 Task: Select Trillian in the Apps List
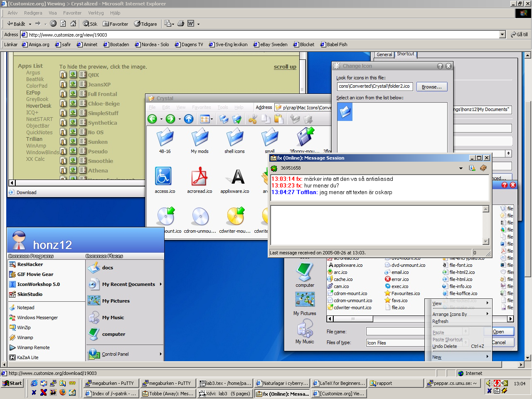coord(34,139)
